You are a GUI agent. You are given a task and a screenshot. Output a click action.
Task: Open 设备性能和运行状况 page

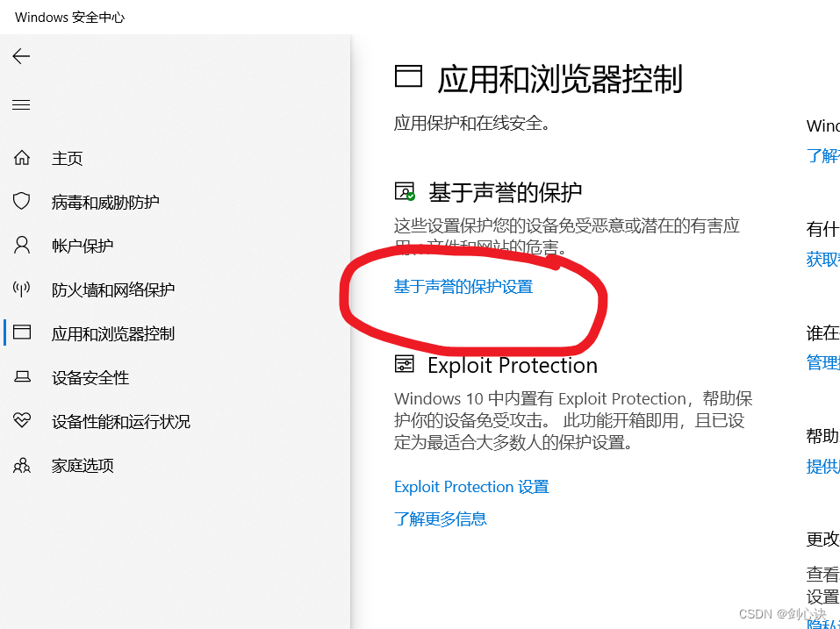(120, 422)
